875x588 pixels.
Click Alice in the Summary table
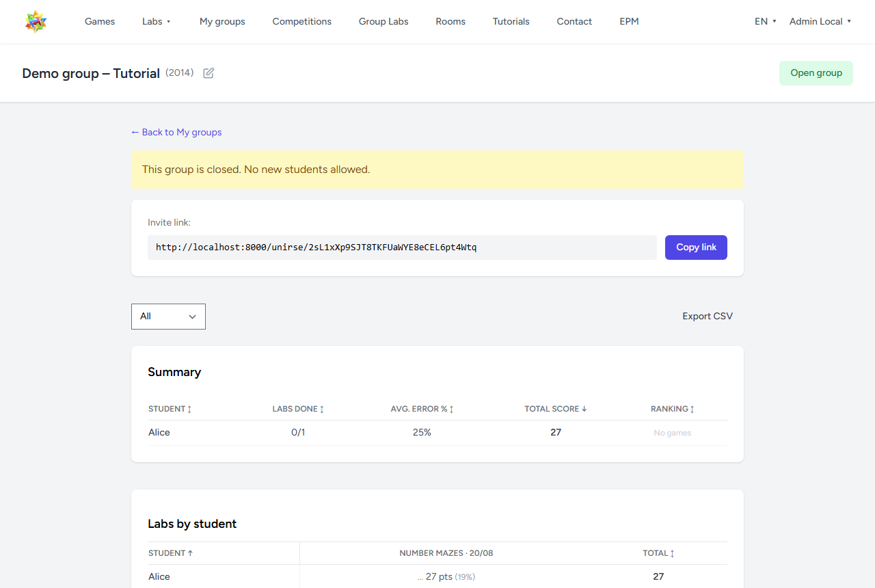tap(159, 433)
